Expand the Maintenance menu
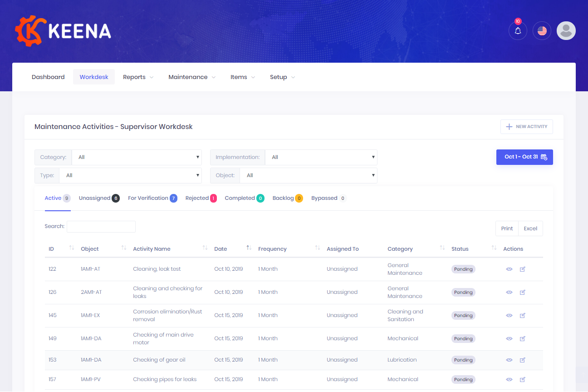 [191, 77]
